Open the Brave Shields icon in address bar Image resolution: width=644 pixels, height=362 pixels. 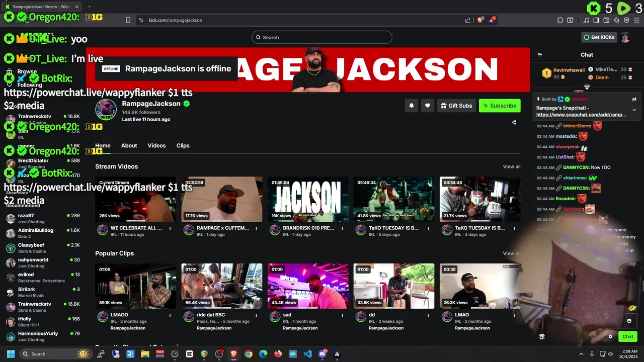480,20
